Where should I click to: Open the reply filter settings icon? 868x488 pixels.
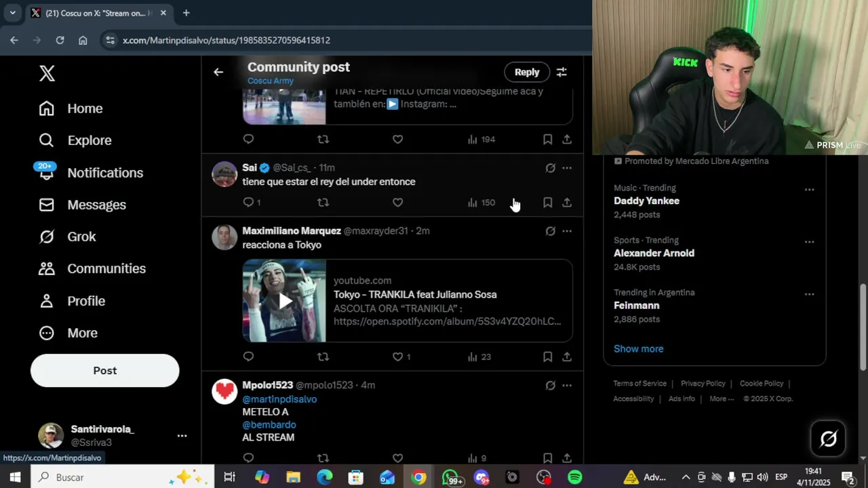[x=561, y=72]
